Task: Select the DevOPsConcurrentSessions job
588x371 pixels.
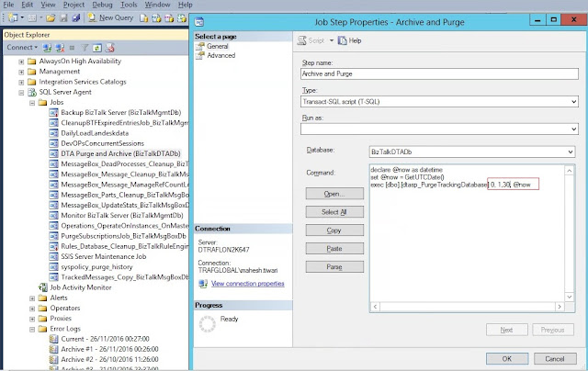Action: point(102,143)
